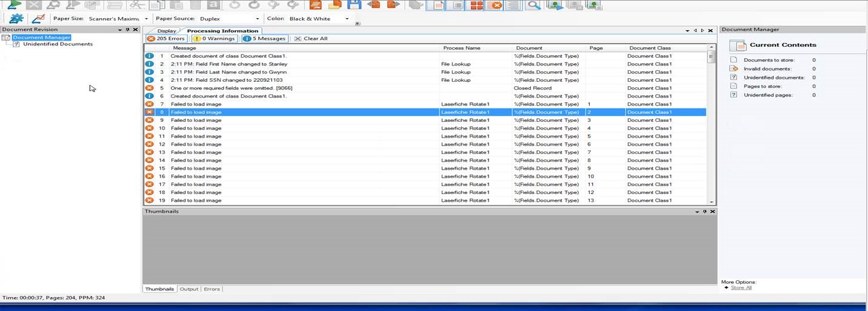Viewport: 868px width, 311px height.
Task: Click the message list scroll down arrow
Action: point(712,201)
